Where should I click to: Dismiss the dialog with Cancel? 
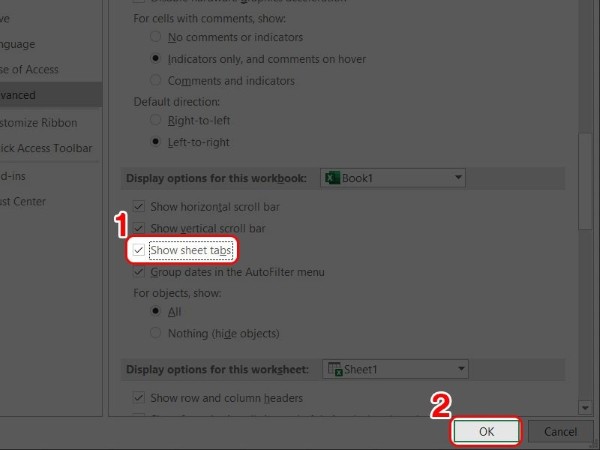(560, 432)
